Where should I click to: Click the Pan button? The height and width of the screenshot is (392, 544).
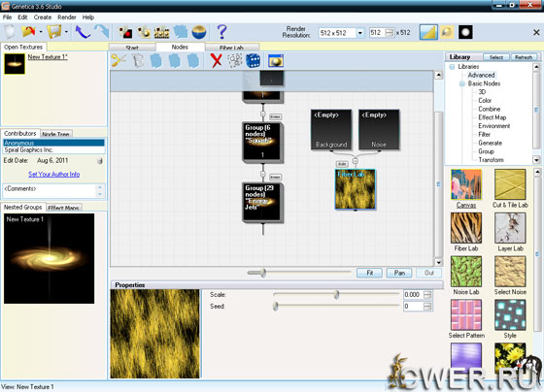[399, 273]
